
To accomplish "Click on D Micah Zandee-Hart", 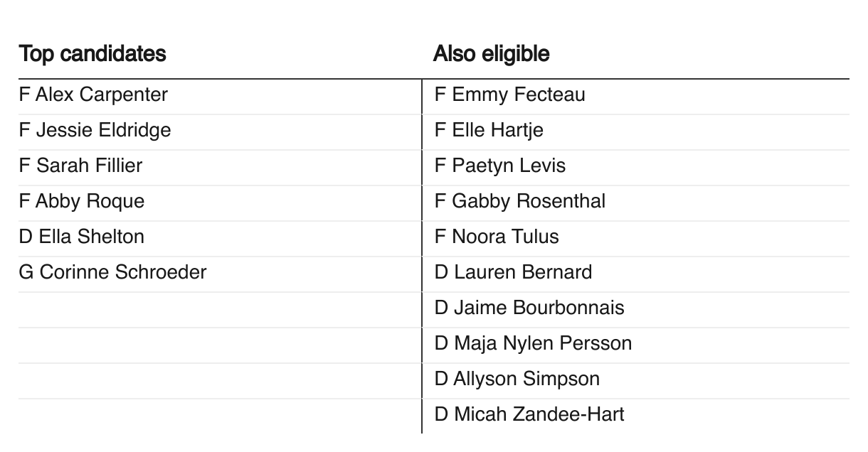I will [x=529, y=414].
